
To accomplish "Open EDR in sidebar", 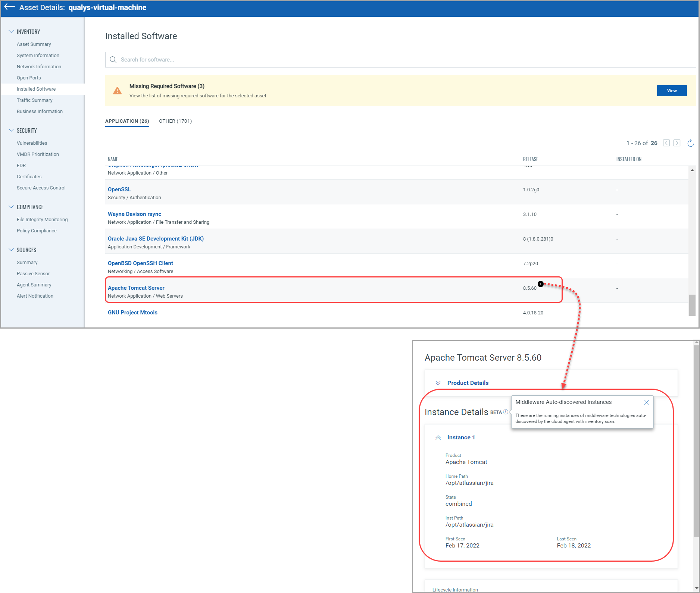I will tap(21, 165).
